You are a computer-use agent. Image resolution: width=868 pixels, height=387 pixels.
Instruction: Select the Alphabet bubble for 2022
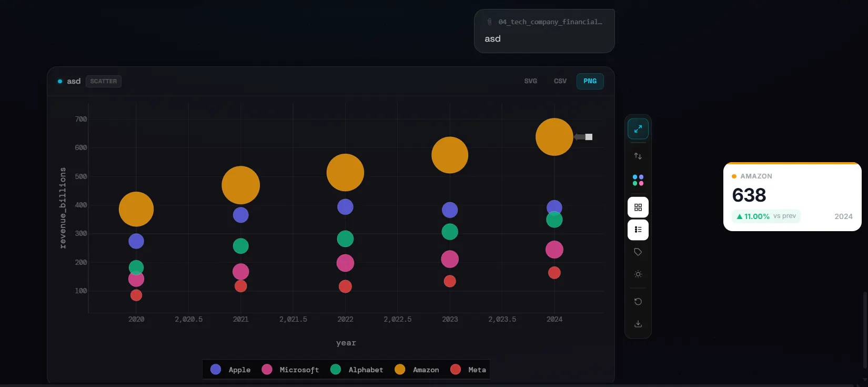[x=345, y=239]
